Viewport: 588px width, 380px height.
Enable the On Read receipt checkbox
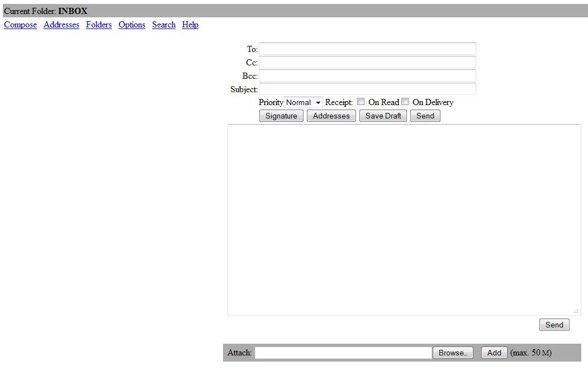[361, 102]
